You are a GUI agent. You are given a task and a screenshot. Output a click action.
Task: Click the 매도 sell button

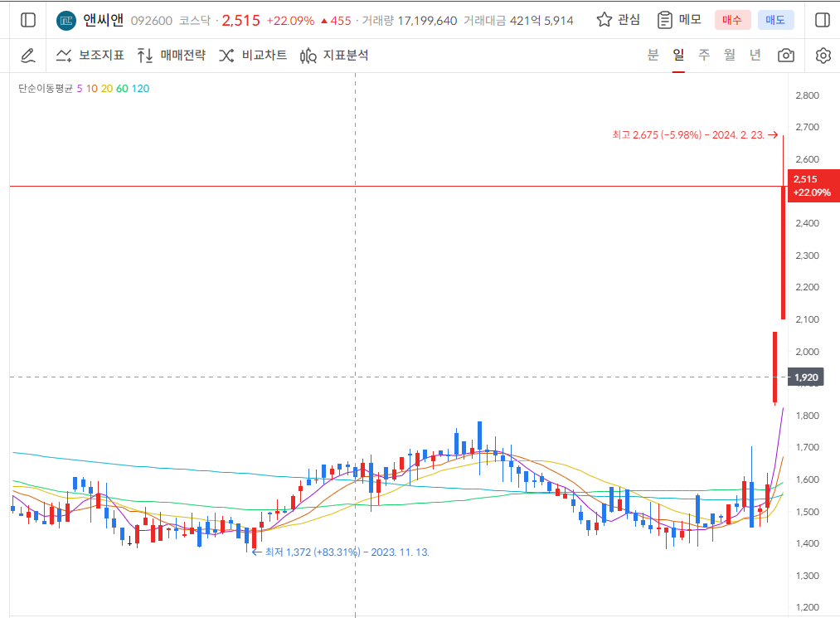tap(775, 21)
